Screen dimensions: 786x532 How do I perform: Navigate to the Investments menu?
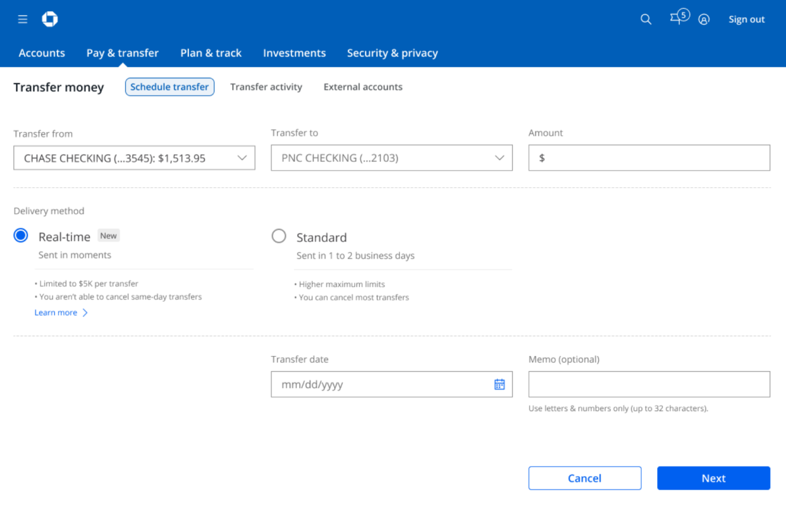(x=295, y=53)
